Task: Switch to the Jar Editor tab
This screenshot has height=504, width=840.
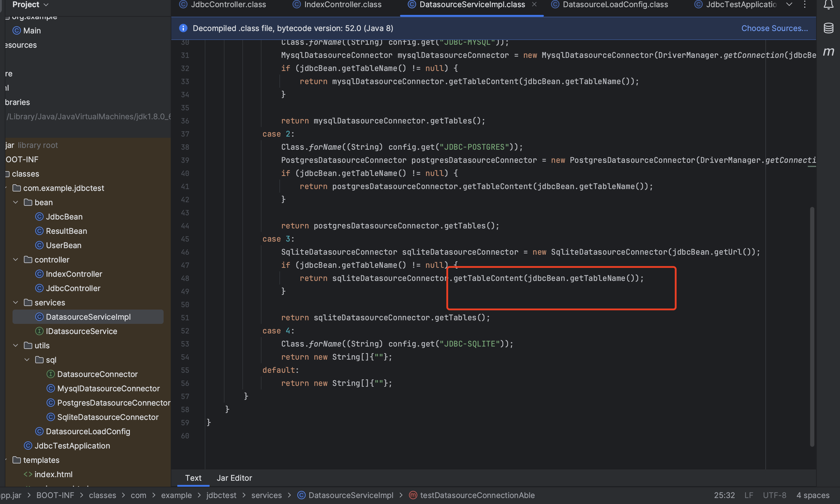Action: pyautogui.click(x=234, y=478)
